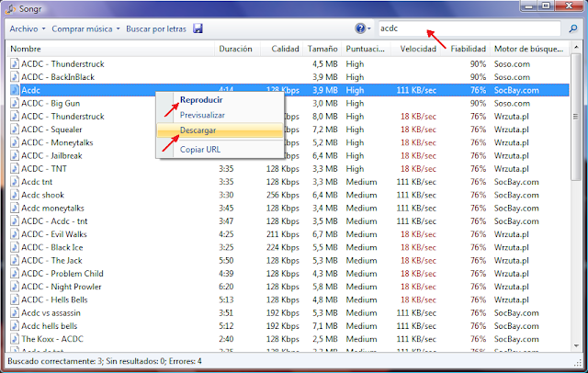This screenshot has width=588, height=373.
Task: Select the ACDC - Acdc - tnt row
Action: coord(288,221)
